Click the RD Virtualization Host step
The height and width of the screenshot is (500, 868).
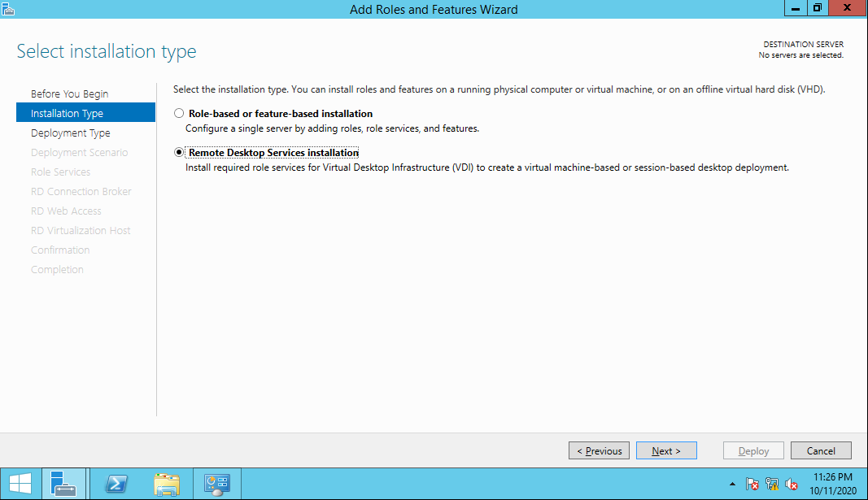point(81,230)
